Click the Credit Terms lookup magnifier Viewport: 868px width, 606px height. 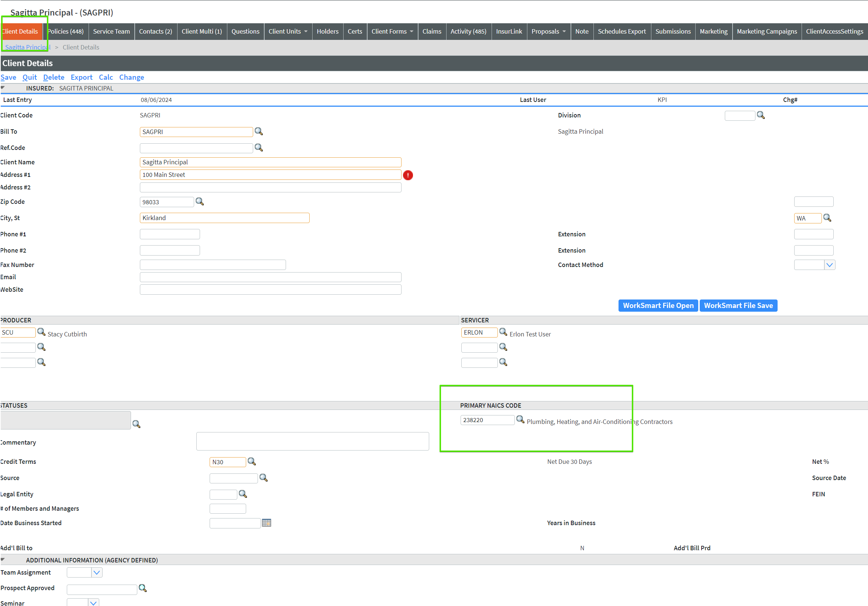tap(251, 462)
